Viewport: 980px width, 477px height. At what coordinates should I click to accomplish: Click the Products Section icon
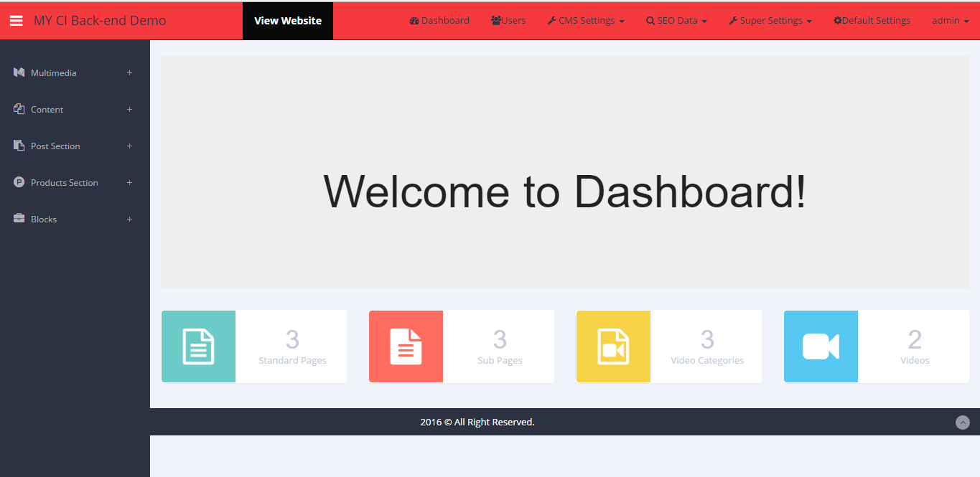[x=18, y=182]
